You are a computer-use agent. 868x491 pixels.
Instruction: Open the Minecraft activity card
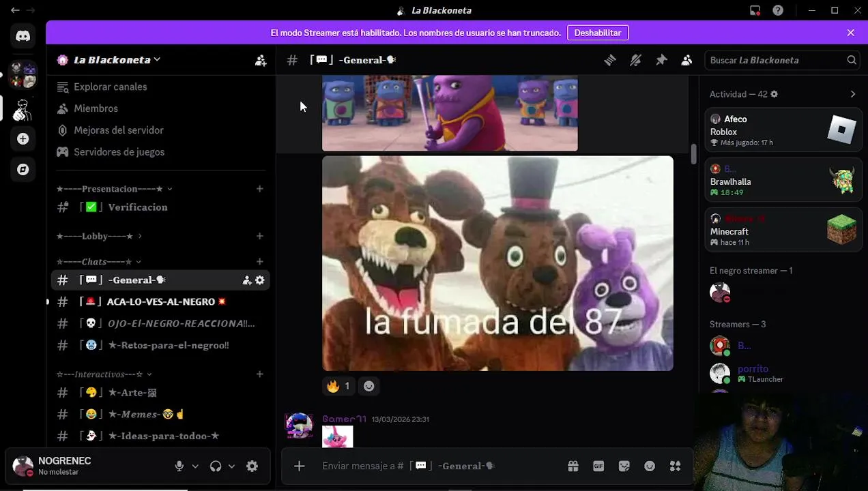tap(783, 230)
